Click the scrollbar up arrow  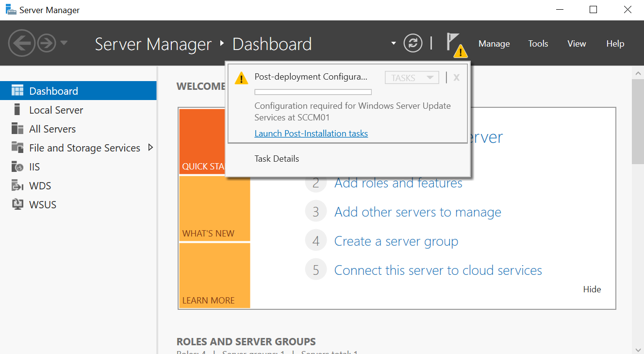coord(638,73)
